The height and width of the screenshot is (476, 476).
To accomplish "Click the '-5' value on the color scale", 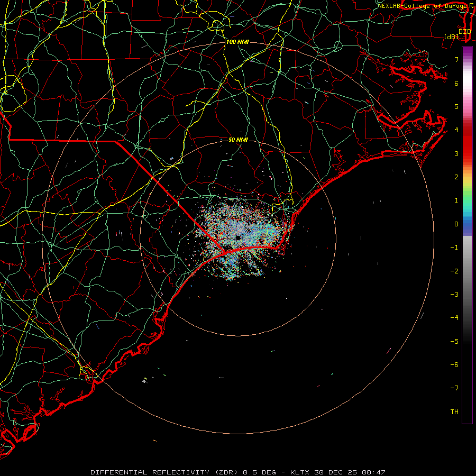I will point(454,342).
